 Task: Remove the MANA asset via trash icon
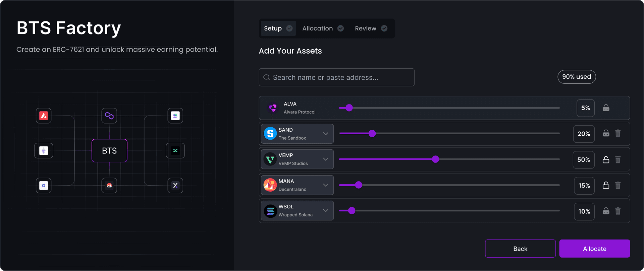(618, 185)
